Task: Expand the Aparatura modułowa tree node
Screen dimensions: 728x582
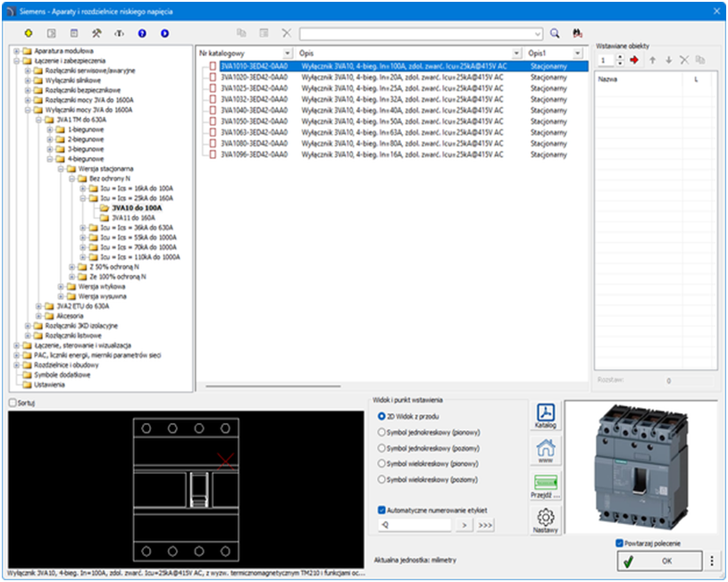Action: [16, 51]
